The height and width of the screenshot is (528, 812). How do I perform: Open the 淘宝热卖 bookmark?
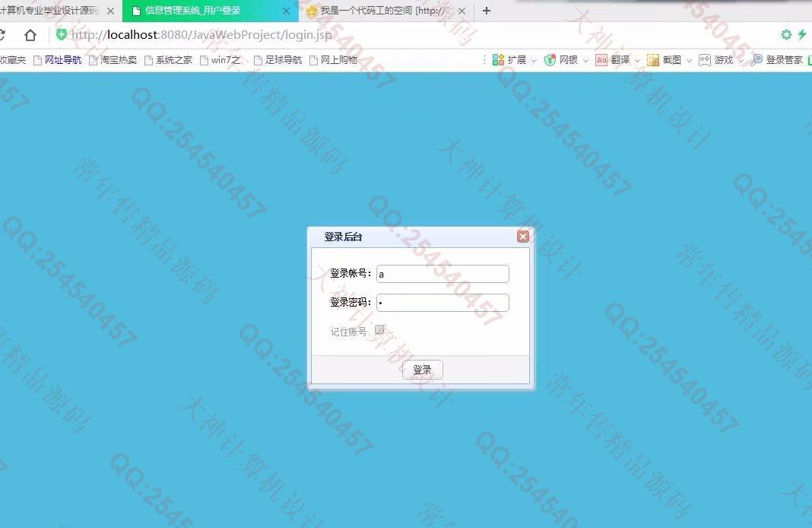coord(113,60)
